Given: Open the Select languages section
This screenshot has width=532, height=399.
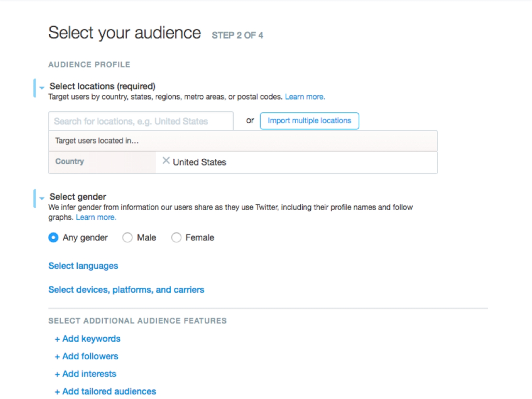Looking at the screenshot, I should coord(83,266).
